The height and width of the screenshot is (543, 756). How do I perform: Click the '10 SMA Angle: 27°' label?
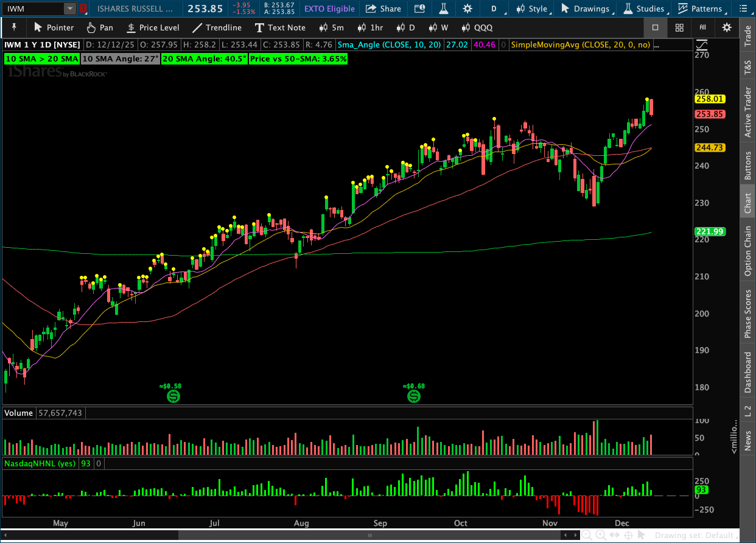(120, 59)
